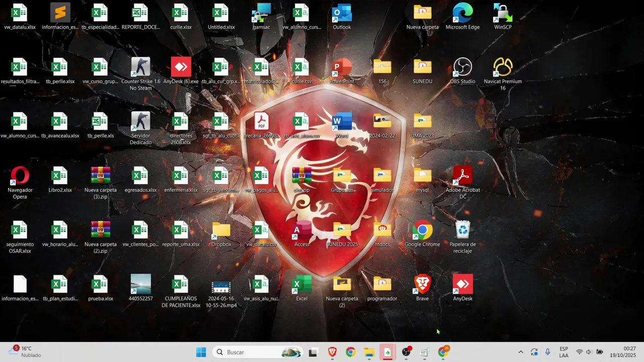Screen dimensions: 644x362
Task: Select the 2024-02-22 folder
Action: click(382, 125)
